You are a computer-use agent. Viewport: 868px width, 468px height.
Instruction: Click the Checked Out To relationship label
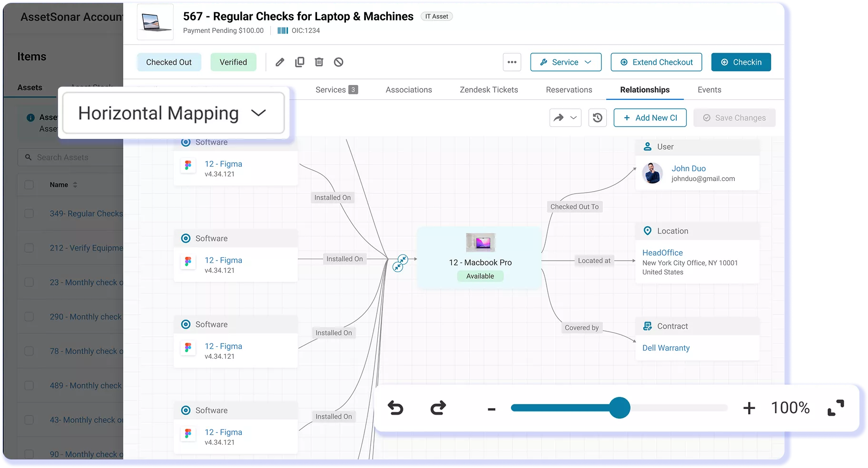click(574, 207)
